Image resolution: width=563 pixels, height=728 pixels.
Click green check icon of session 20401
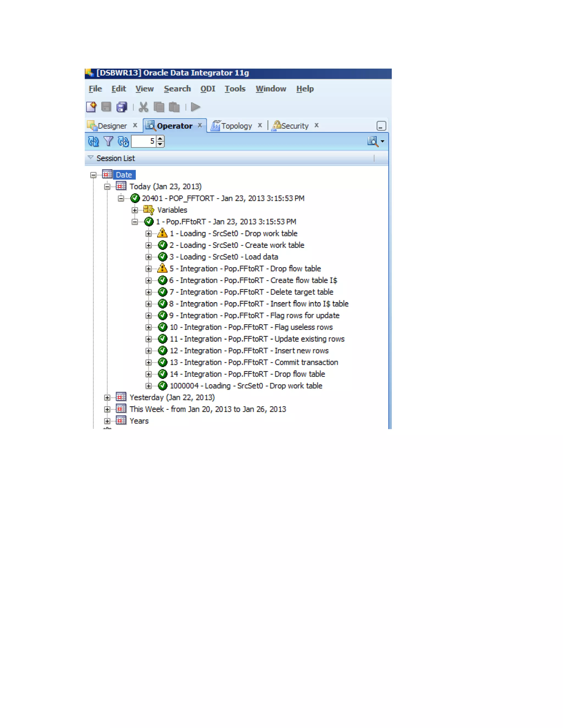[x=135, y=198]
